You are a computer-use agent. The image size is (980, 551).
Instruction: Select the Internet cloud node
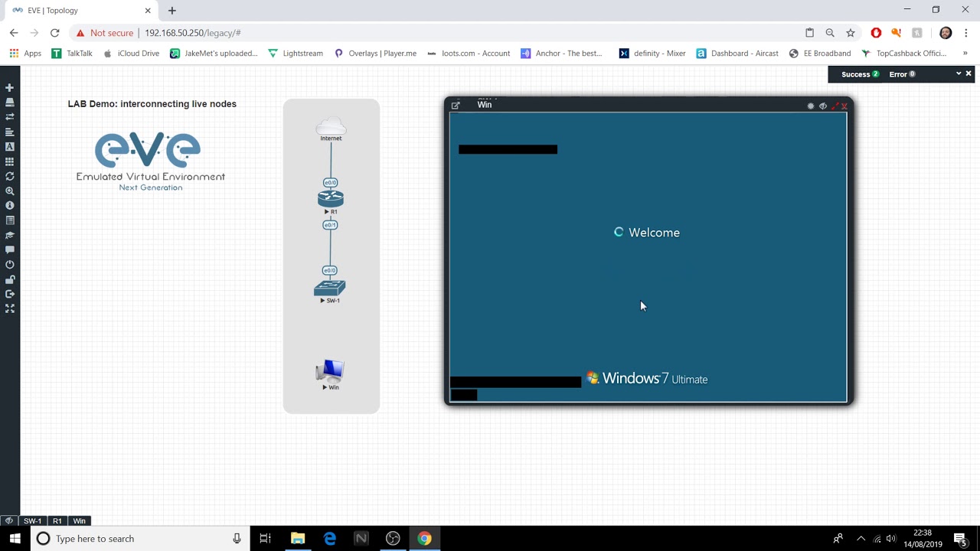pos(331,127)
